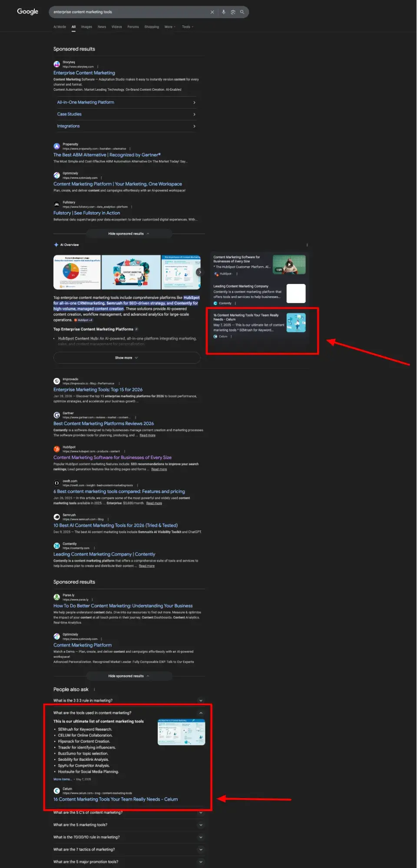Open the content marketing illustration thumbnail
Viewport: 417px width, 868px height.
[x=131, y=272]
